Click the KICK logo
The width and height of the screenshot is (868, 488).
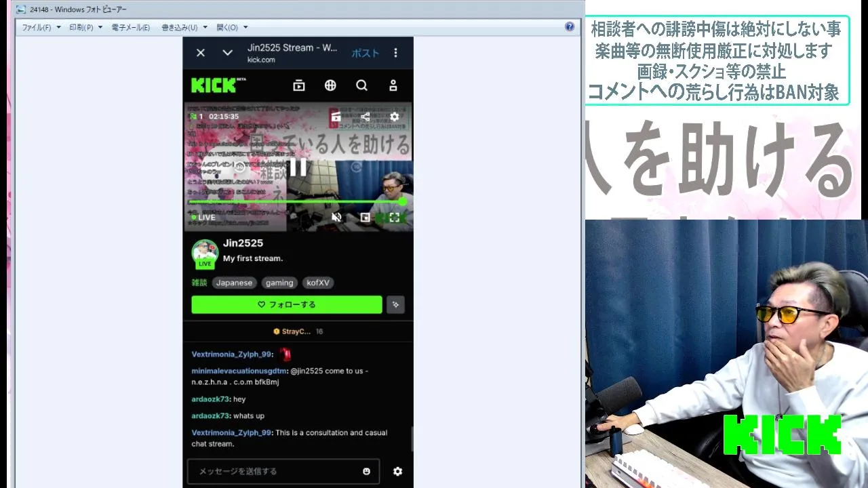218,85
